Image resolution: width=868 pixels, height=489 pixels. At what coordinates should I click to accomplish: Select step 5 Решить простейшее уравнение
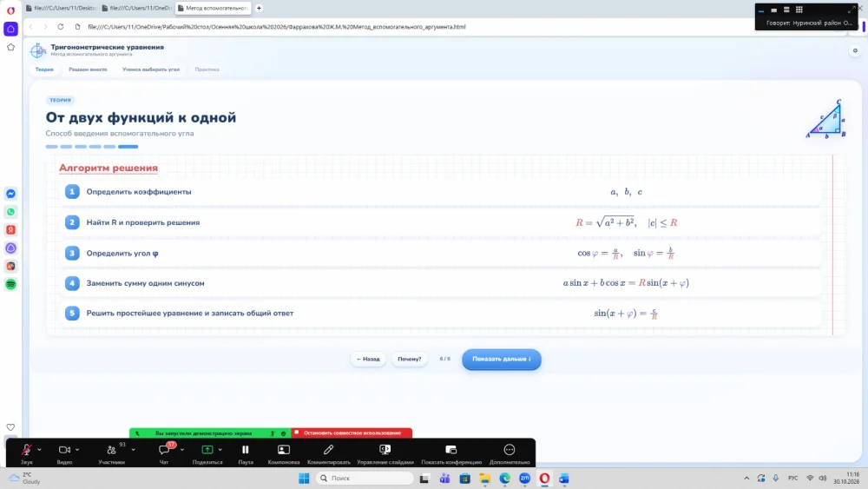pos(441,313)
